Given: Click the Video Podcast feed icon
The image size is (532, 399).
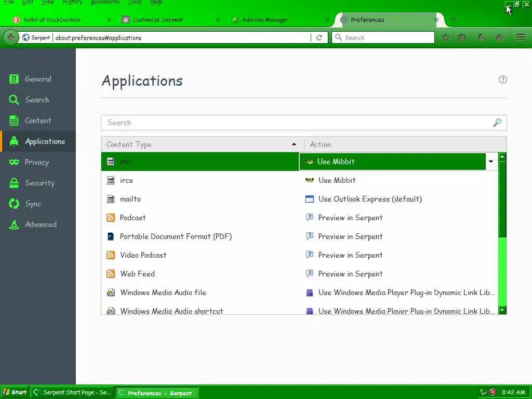Looking at the screenshot, I should [x=111, y=255].
